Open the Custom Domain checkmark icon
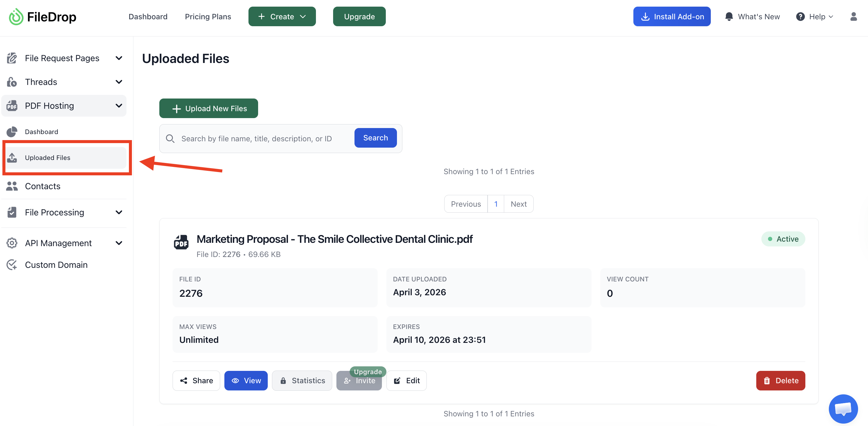 click(x=11, y=265)
